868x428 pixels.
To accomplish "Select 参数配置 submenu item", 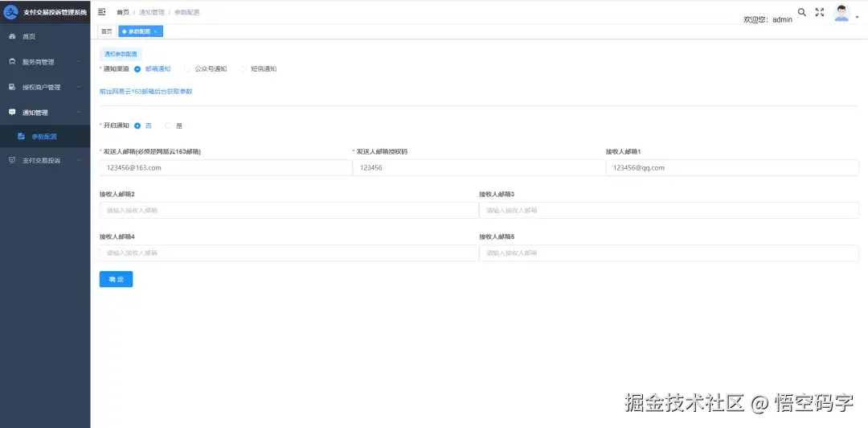I will pos(45,137).
